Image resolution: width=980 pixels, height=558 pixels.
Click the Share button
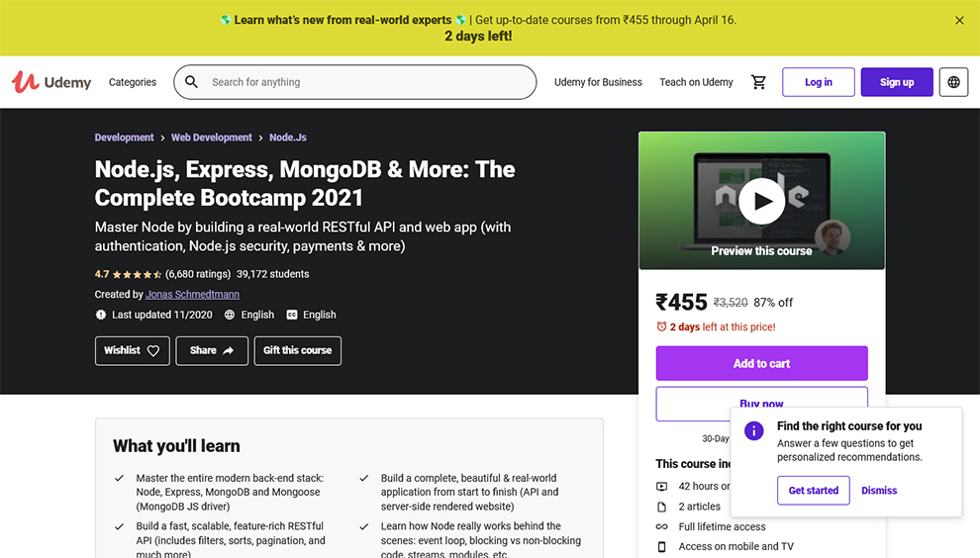212,350
